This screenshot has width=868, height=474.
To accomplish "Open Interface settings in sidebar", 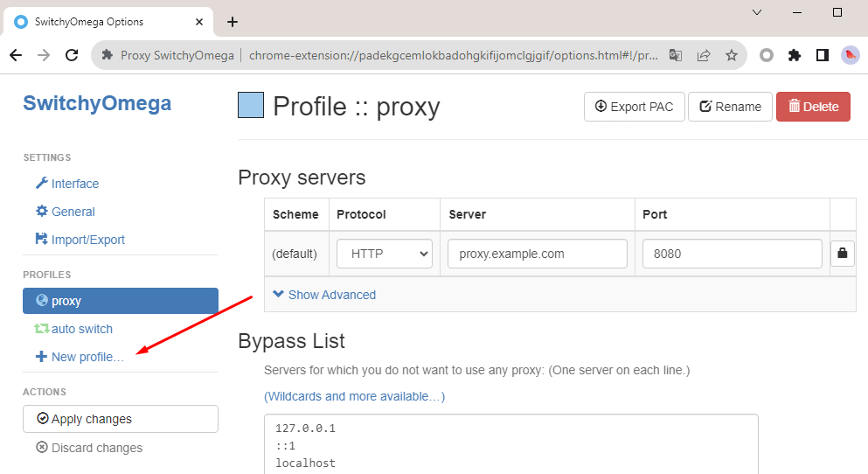I will click(x=74, y=184).
